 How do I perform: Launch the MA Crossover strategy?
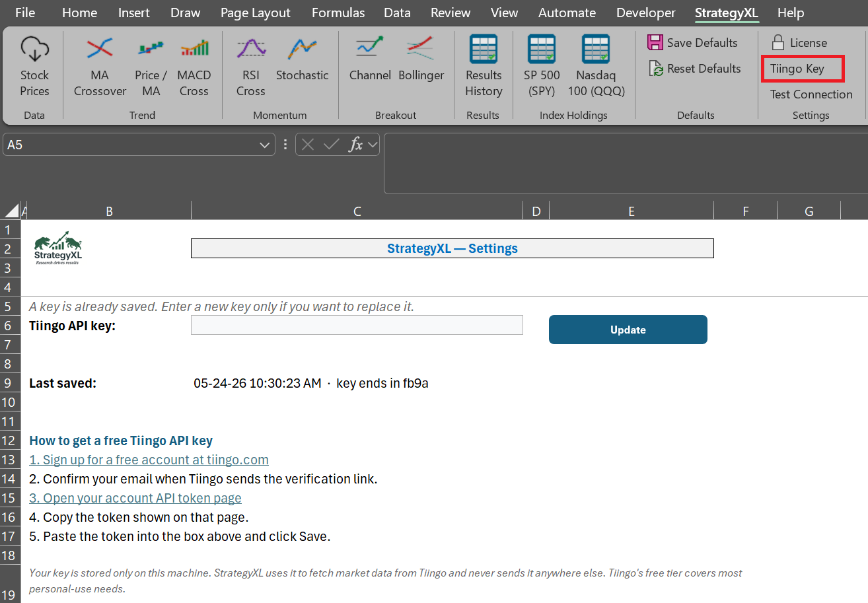point(100,66)
